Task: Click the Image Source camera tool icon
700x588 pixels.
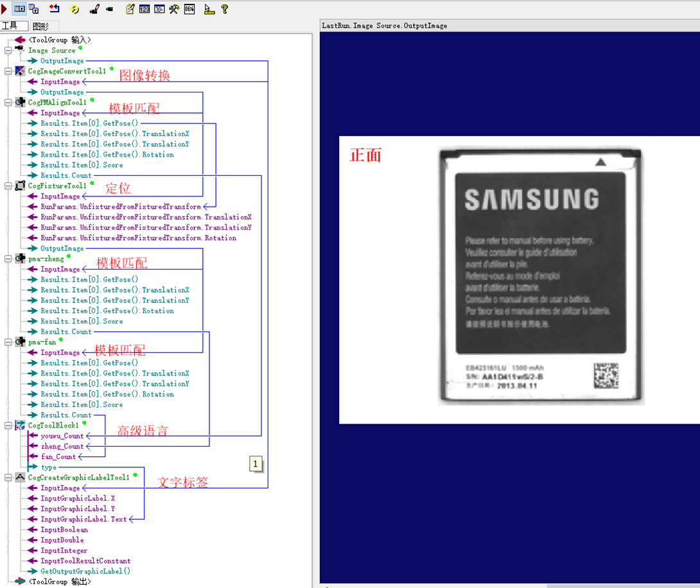Action: pyautogui.click(x=20, y=49)
